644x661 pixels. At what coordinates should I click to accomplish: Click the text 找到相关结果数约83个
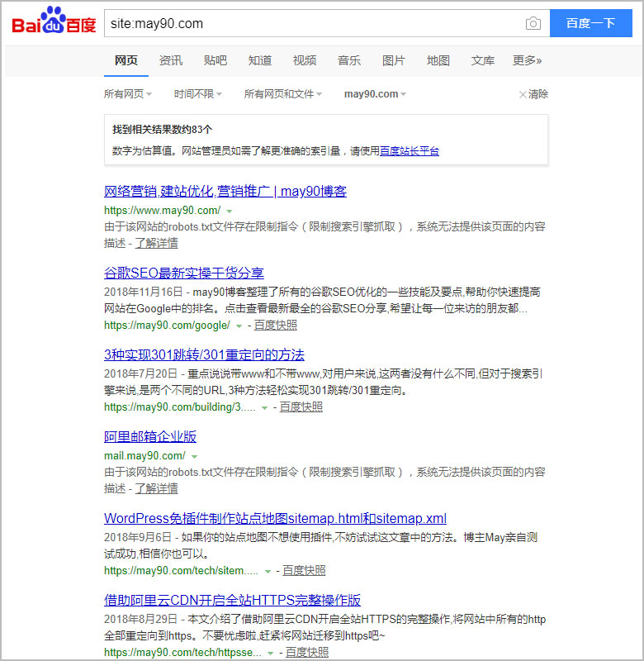[162, 130]
